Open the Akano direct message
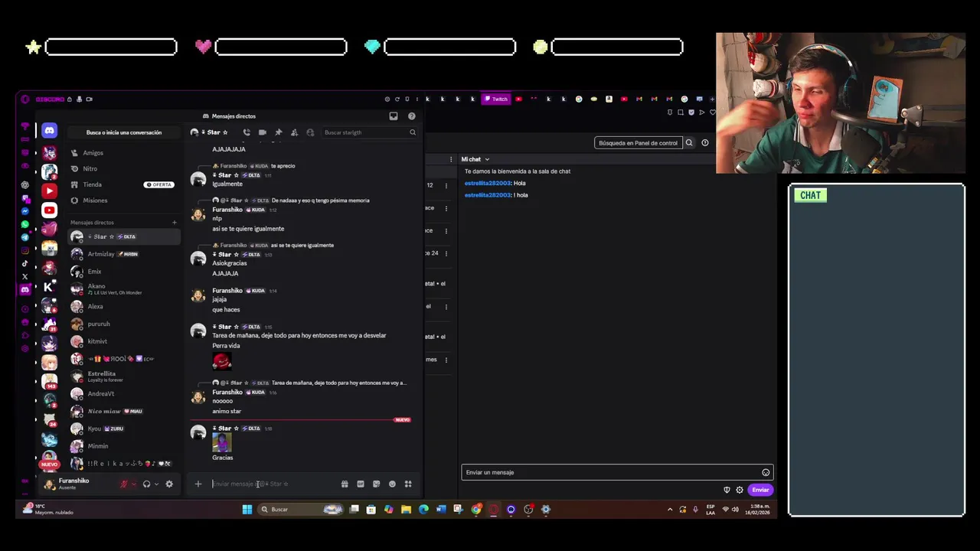The height and width of the screenshot is (551, 980). coord(124,289)
